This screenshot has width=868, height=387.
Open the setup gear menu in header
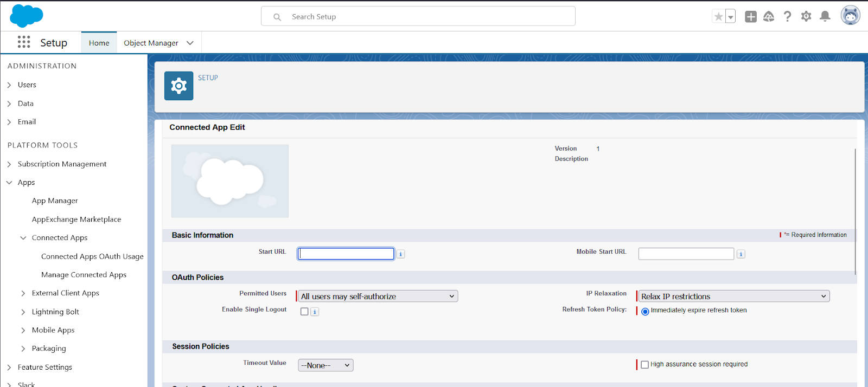pyautogui.click(x=806, y=17)
